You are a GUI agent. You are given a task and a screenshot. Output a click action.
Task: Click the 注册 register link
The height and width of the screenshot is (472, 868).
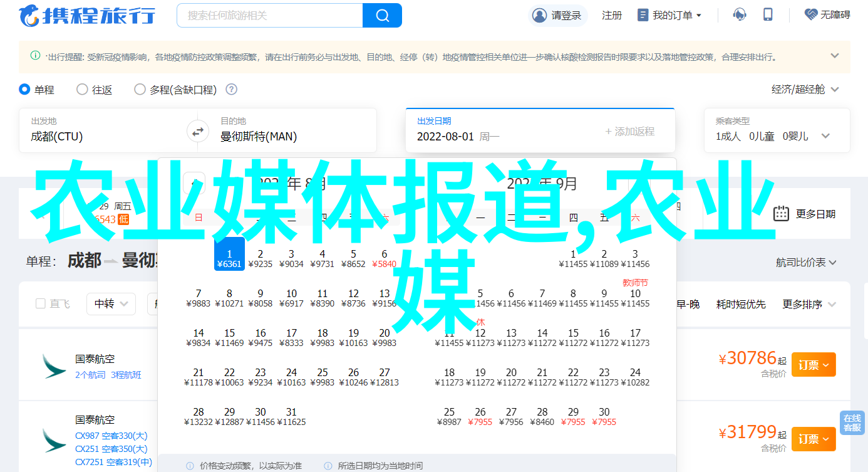pyautogui.click(x=612, y=15)
